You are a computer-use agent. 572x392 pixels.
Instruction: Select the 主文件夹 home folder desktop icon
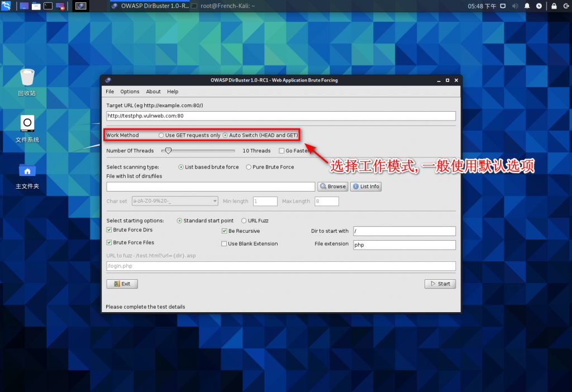pos(27,176)
